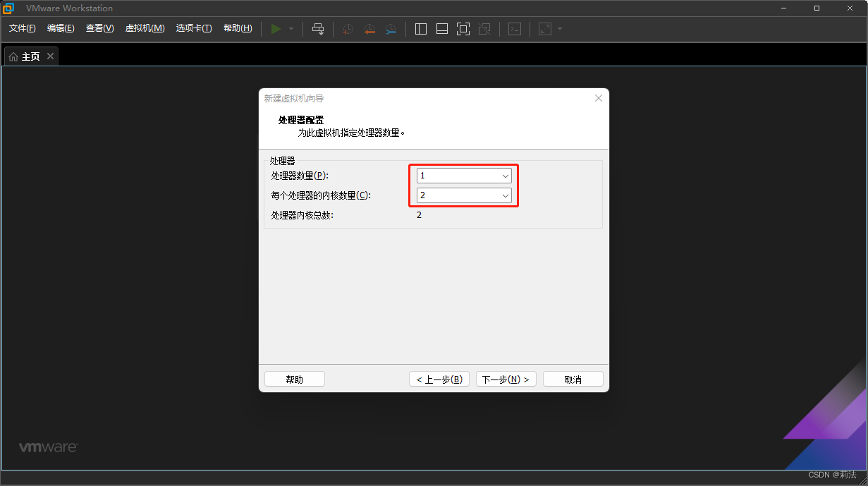
Task: Click the 每个处理器的内核数量(C) label
Action: pos(321,195)
